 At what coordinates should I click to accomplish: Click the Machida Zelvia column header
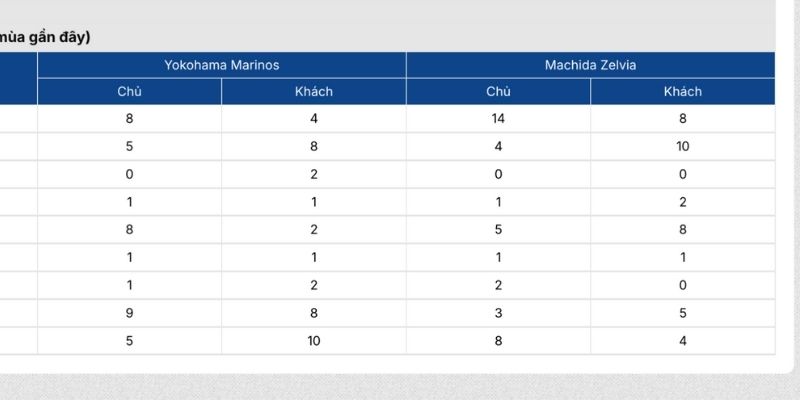[590, 65]
